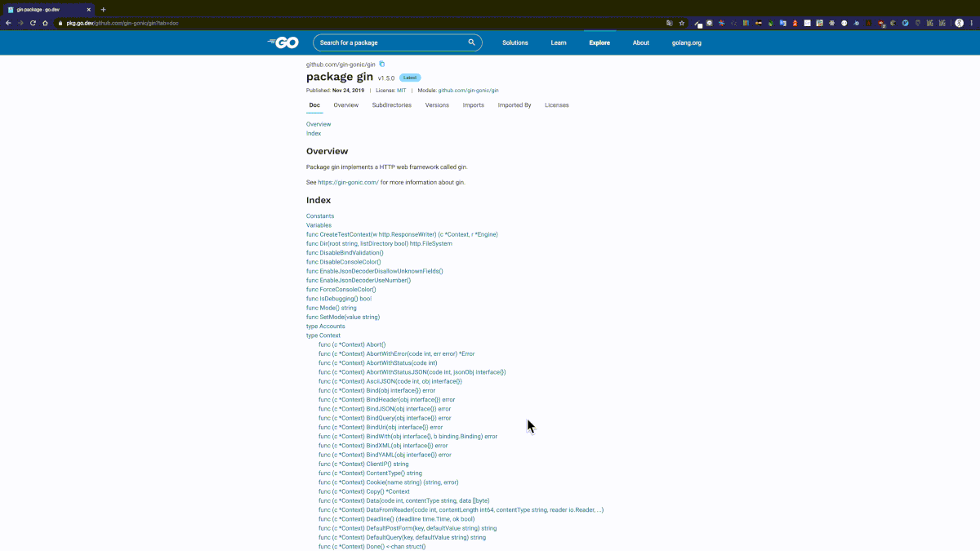Image resolution: width=980 pixels, height=551 pixels.
Task: Go back to the previous page
Action: 8,23
